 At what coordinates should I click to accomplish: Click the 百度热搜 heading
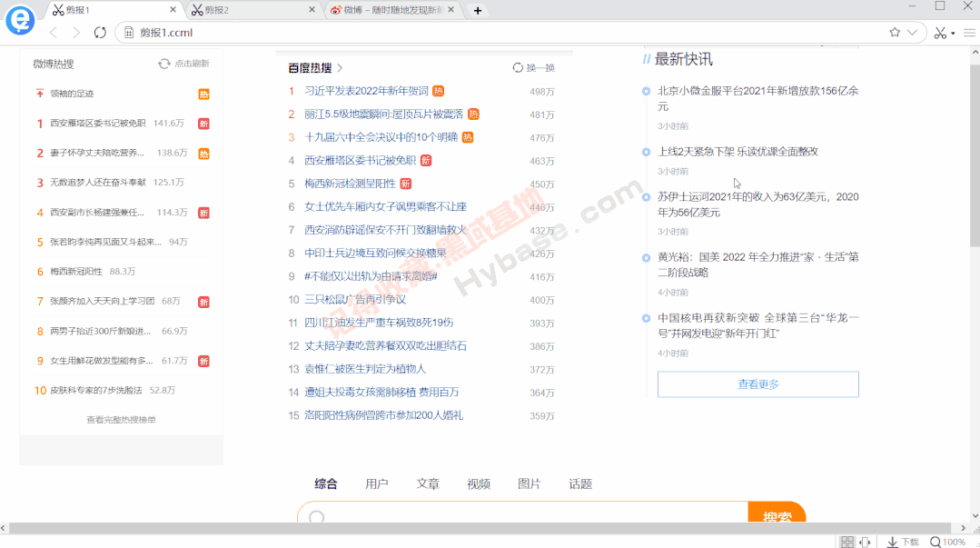pyautogui.click(x=310, y=67)
